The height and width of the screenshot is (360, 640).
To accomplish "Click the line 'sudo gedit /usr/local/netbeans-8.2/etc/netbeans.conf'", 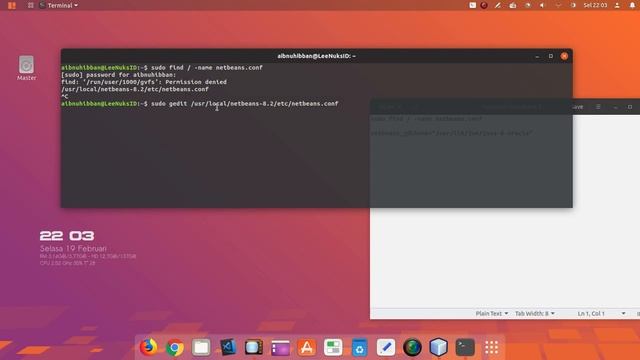I will coord(245,104).
